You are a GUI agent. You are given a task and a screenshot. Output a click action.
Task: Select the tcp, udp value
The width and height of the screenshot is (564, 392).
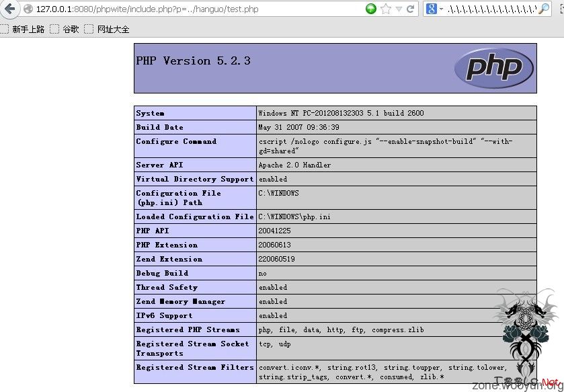pos(274,344)
